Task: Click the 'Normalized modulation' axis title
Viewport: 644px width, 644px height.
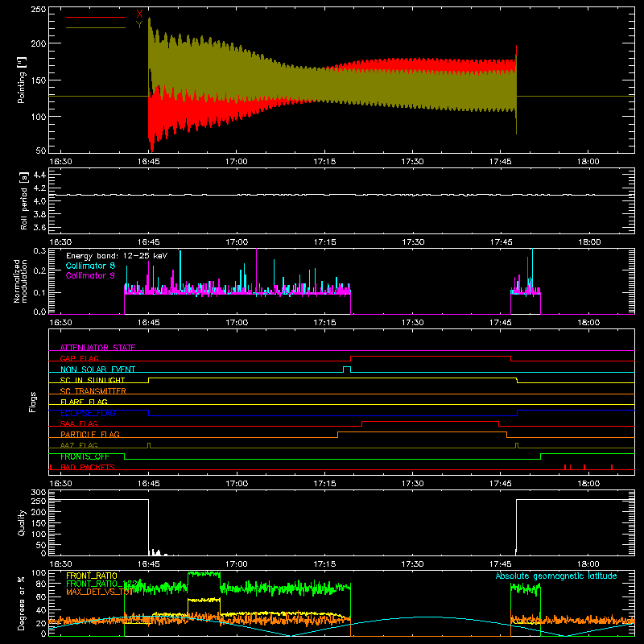Action: pos(20,281)
